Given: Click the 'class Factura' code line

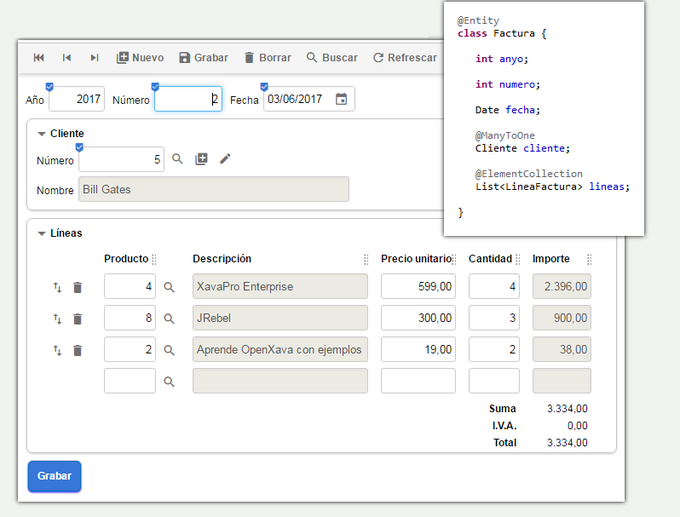Looking at the screenshot, I should pos(502,33).
